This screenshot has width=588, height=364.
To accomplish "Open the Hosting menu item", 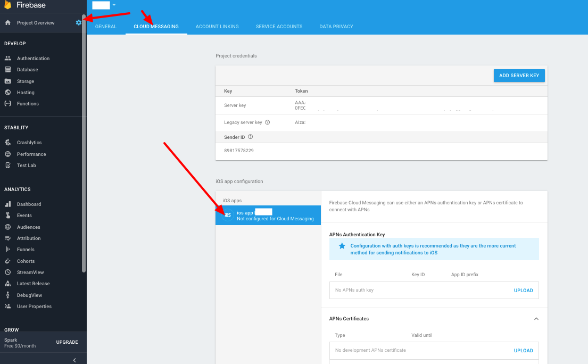I will point(26,92).
